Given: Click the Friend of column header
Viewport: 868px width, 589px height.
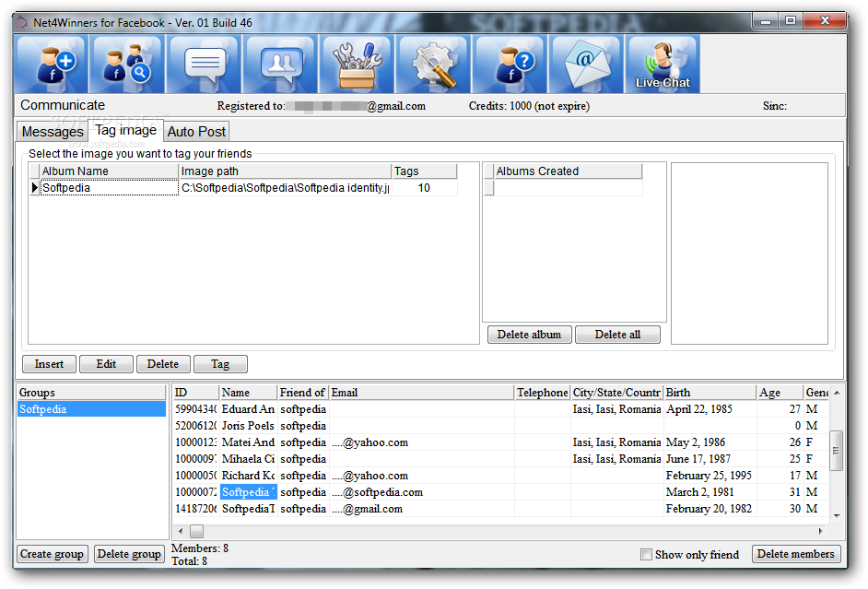Looking at the screenshot, I should 303,393.
